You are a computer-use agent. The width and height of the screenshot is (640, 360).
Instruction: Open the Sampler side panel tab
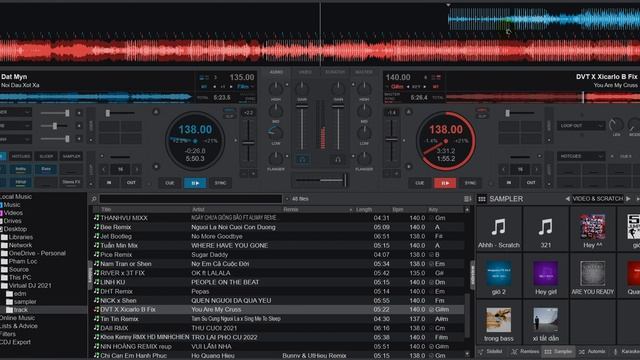click(x=558, y=351)
